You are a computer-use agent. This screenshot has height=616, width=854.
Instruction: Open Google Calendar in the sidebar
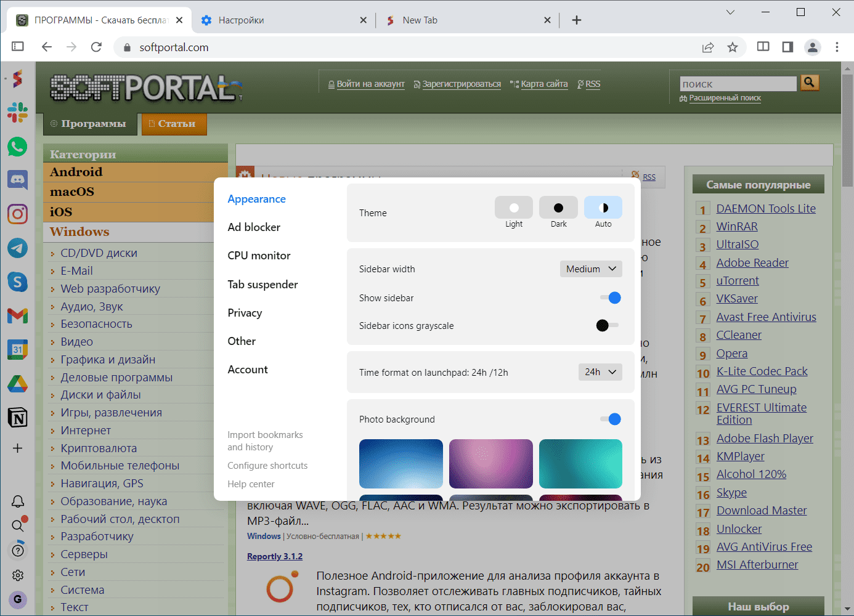tap(17, 349)
